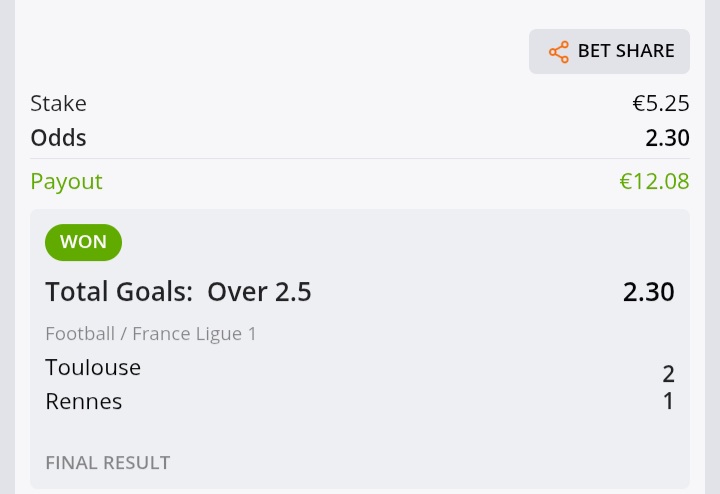720x494 pixels.
Task: Click the bold 2.30 total odds value
Action: [667, 138]
